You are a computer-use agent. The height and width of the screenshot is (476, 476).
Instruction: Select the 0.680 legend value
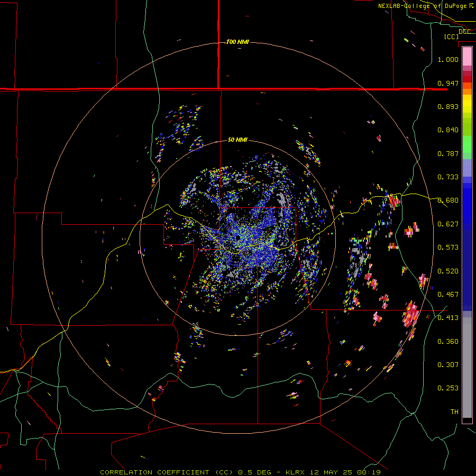pyautogui.click(x=448, y=200)
